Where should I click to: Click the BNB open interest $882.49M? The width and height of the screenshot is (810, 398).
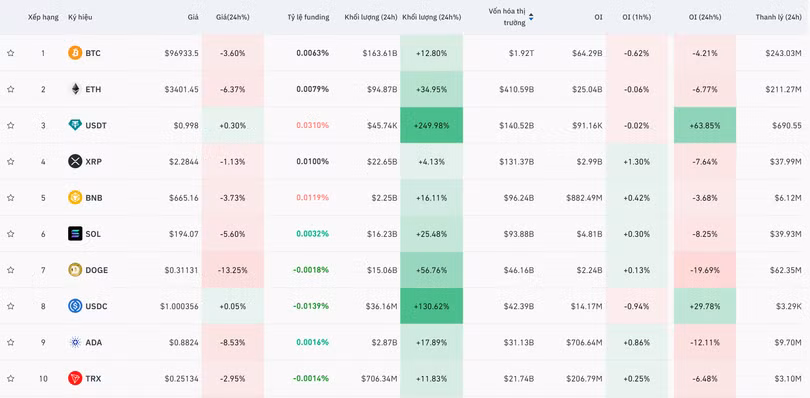pyautogui.click(x=584, y=197)
